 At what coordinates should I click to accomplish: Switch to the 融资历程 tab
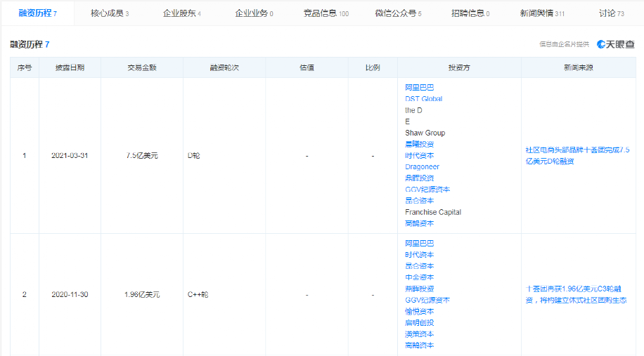(x=38, y=13)
